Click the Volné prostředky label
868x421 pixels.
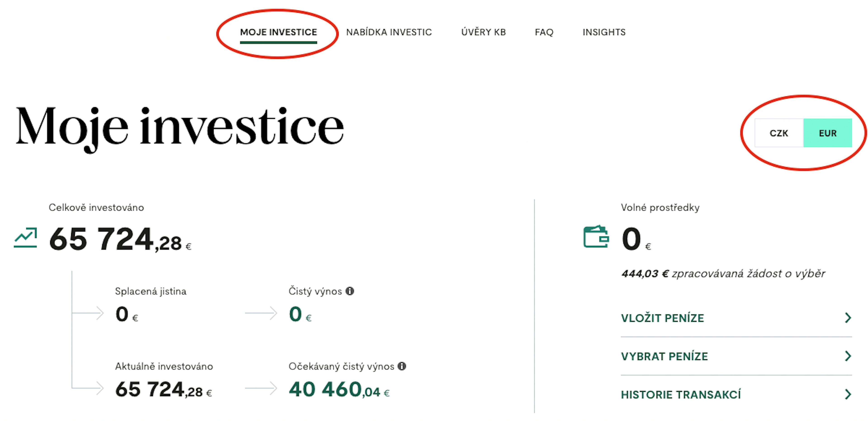point(660,208)
